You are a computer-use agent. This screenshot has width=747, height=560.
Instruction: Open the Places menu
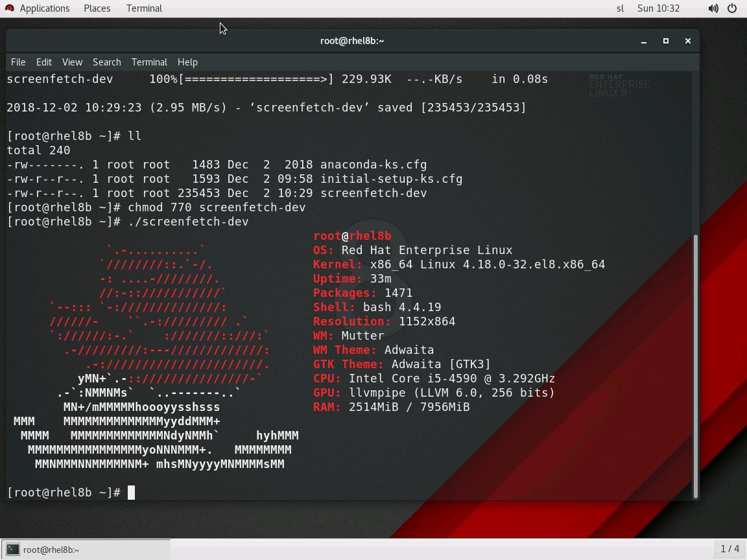pyautogui.click(x=97, y=8)
